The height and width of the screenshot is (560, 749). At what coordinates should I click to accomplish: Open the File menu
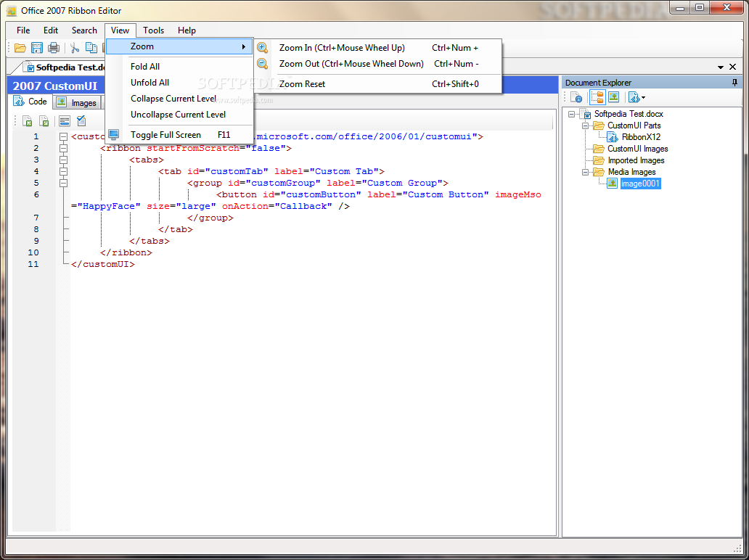(23, 30)
